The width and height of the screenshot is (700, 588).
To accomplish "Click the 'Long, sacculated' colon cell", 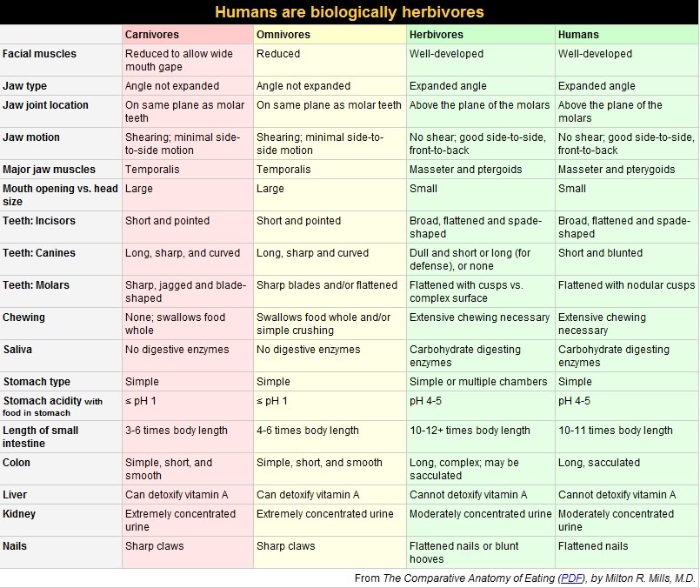I will (599, 463).
